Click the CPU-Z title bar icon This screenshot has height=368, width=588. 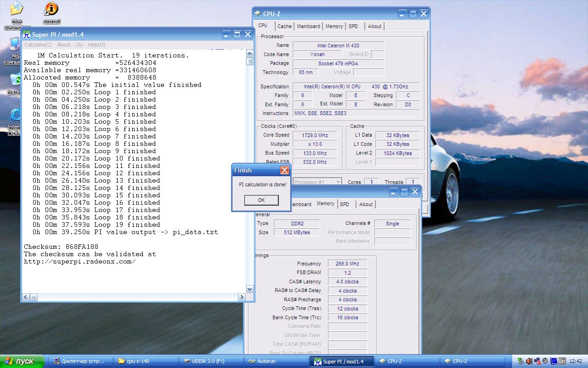(x=258, y=14)
